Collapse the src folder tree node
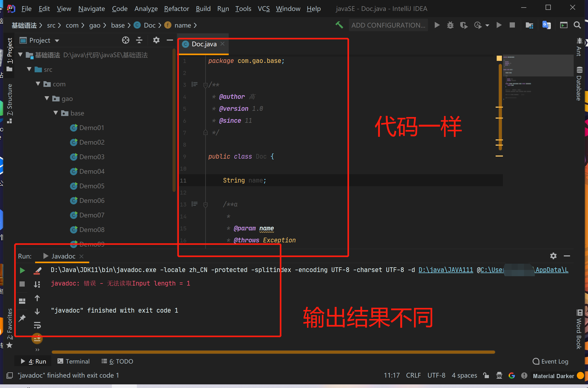Screen dimensions: 588x388 coord(29,69)
